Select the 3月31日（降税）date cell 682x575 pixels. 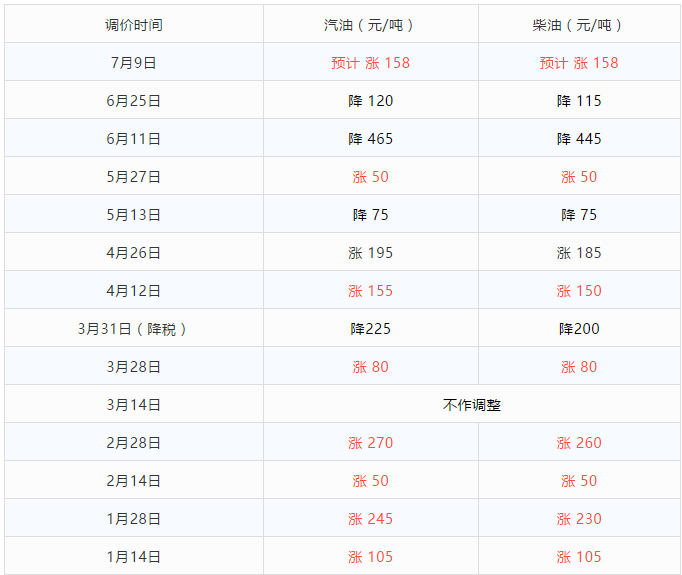pos(134,329)
